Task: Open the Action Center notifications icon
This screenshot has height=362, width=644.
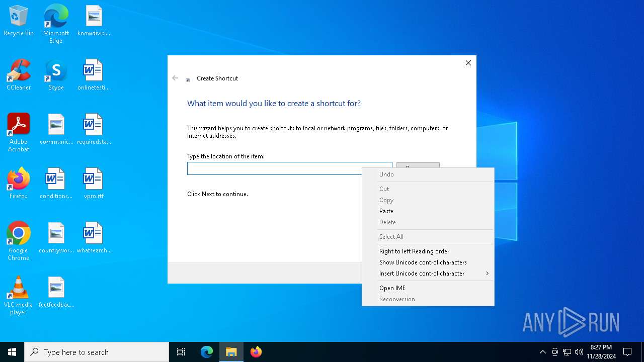Action: pyautogui.click(x=627, y=352)
